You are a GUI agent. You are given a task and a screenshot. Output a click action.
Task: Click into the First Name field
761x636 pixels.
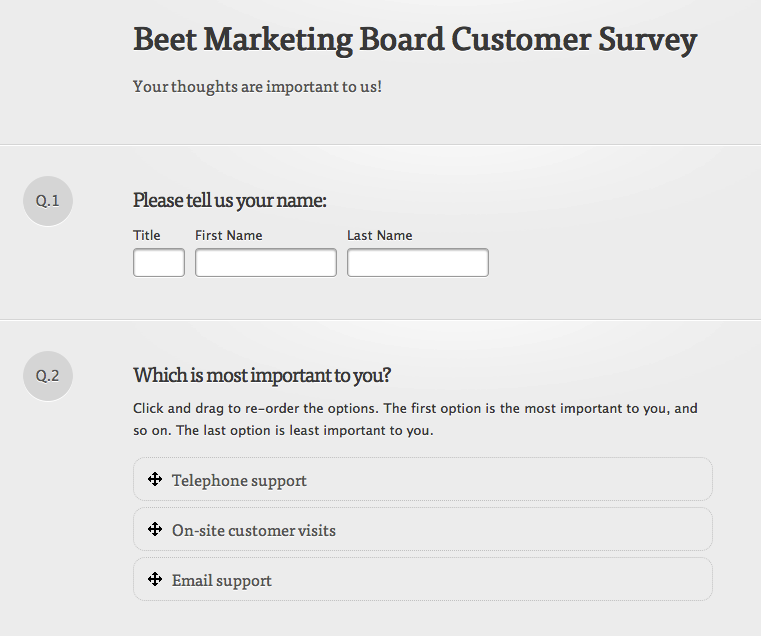click(x=266, y=263)
